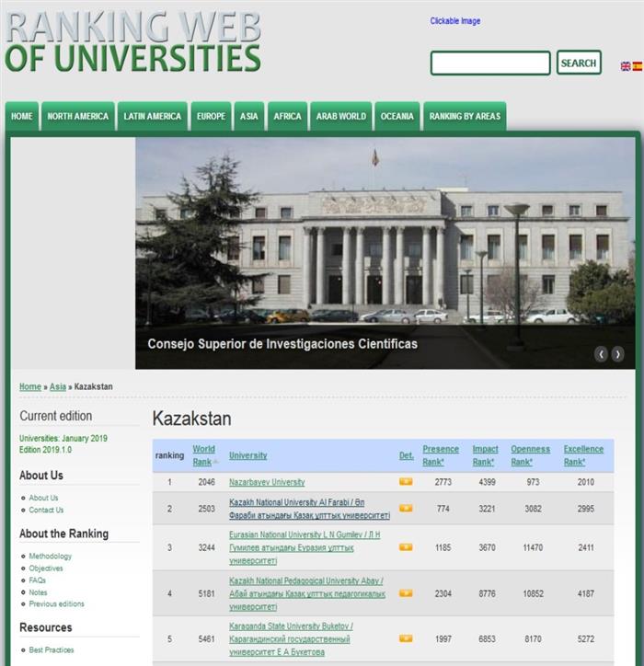Image resolution: width=644 pixels, height=666 pixels.
Task: Open the NORTH AMERICA menu tab
Action: pos(78,116)
